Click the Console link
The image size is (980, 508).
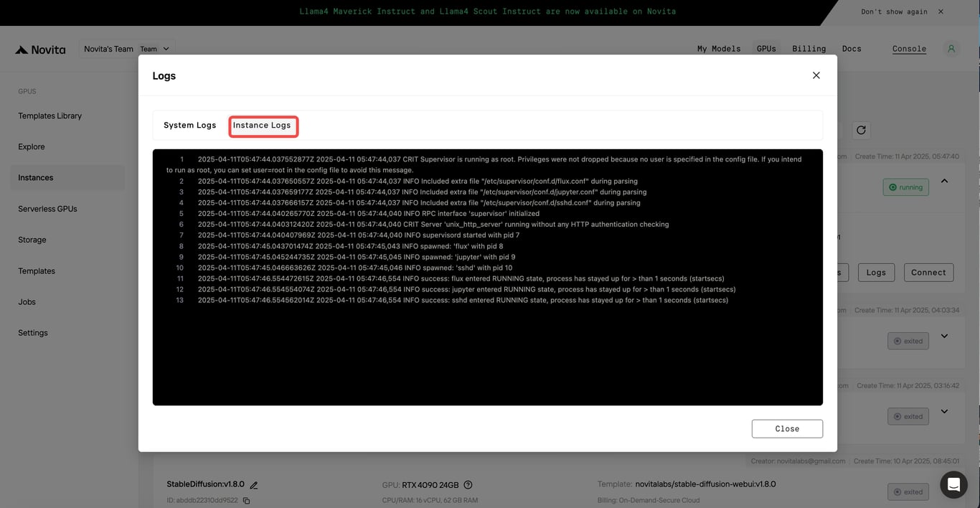click(909, 49)
